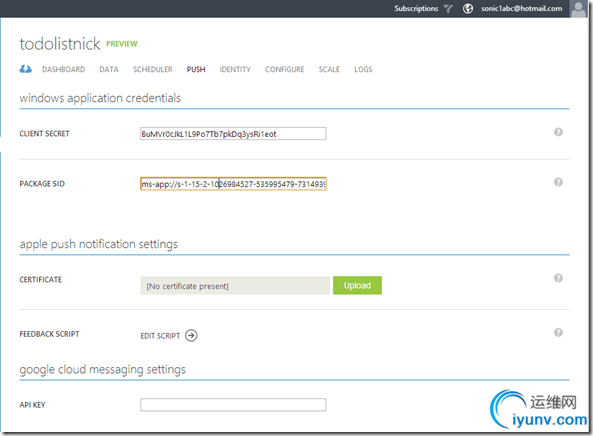Go to the SCHEDULER tab
This screenshot has width=593, height=436.
[153, 70]
